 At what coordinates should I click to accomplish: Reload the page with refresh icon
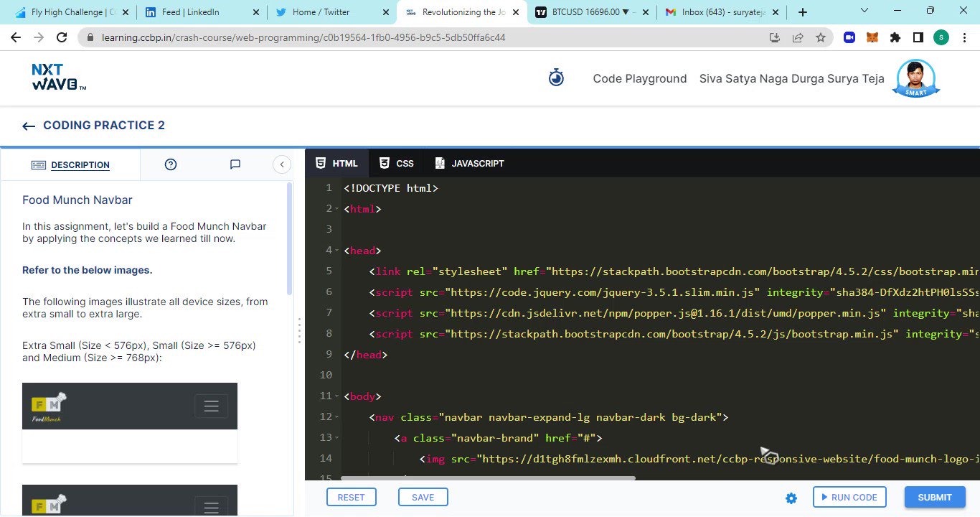pos(62,37)
